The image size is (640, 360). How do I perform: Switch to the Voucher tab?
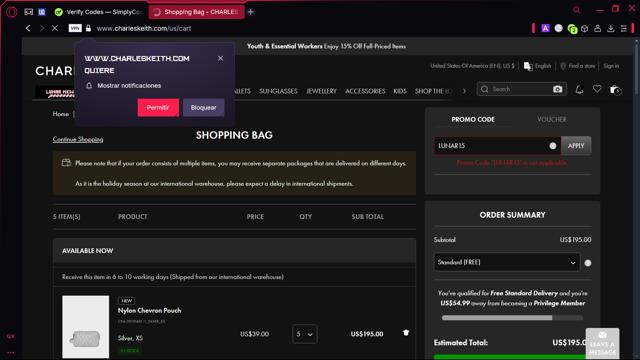coord(552,119)
